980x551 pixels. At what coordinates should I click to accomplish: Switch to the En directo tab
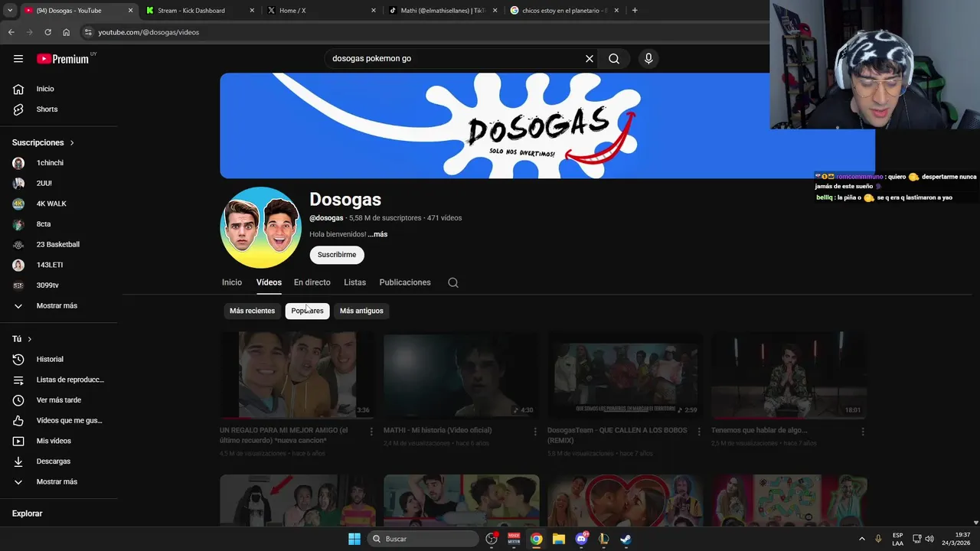coord(312,282)
